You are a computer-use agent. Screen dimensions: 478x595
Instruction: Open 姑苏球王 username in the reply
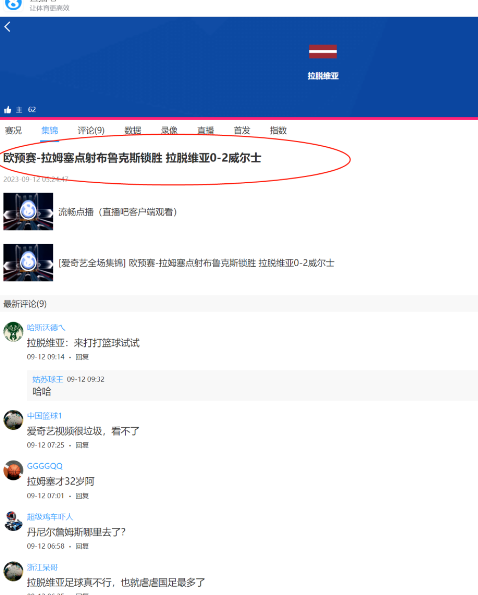pos(48,379)
